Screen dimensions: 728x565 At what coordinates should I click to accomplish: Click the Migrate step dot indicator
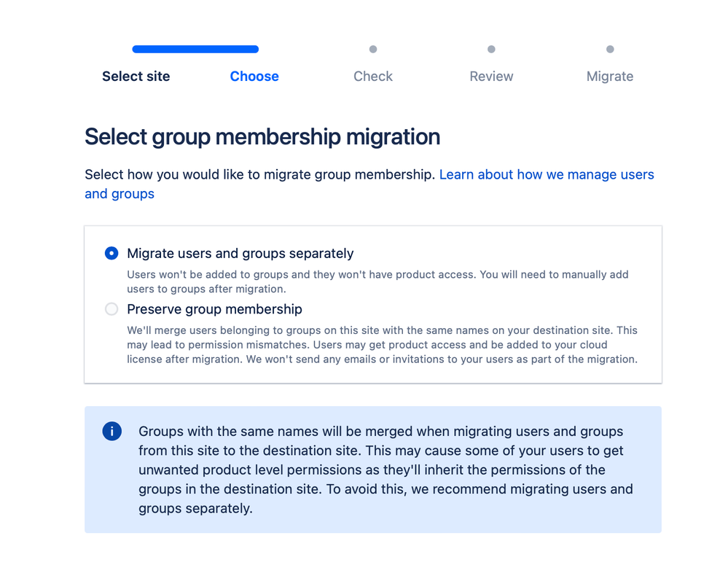click(x=610, y=50)
